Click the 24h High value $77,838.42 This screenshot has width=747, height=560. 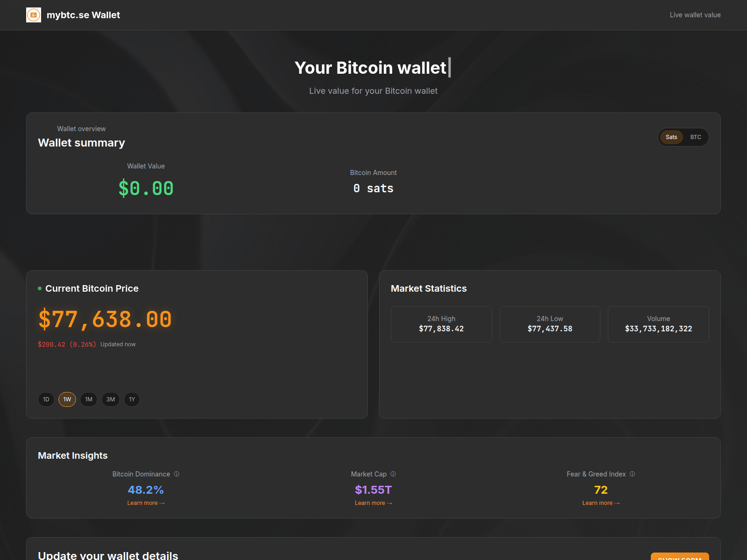click(x=441, y=329)
